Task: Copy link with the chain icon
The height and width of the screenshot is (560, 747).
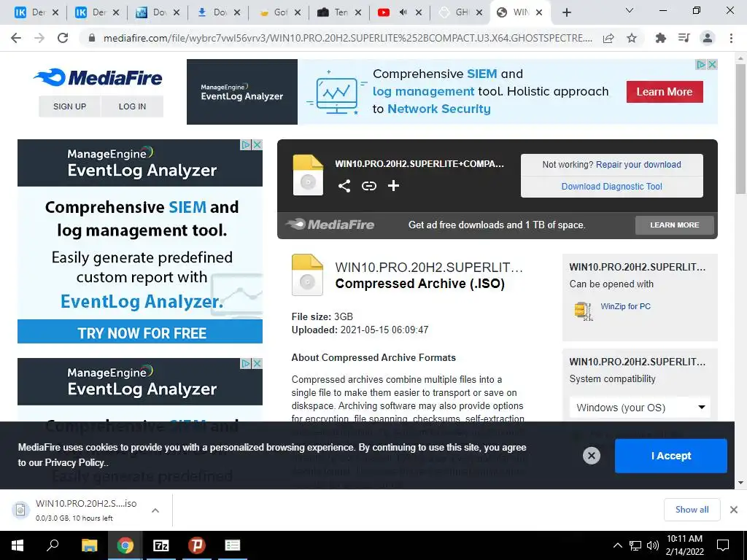Action: (368, 186)
